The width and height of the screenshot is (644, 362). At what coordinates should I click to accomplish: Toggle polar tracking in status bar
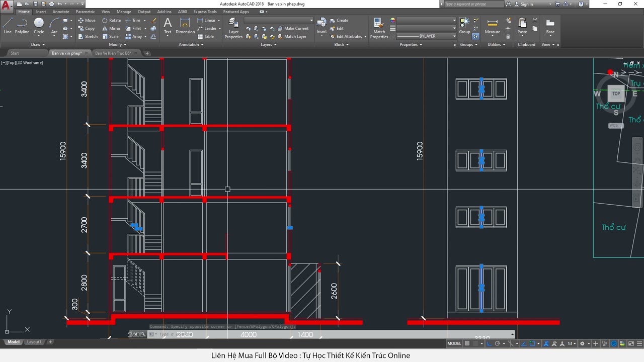497,344
